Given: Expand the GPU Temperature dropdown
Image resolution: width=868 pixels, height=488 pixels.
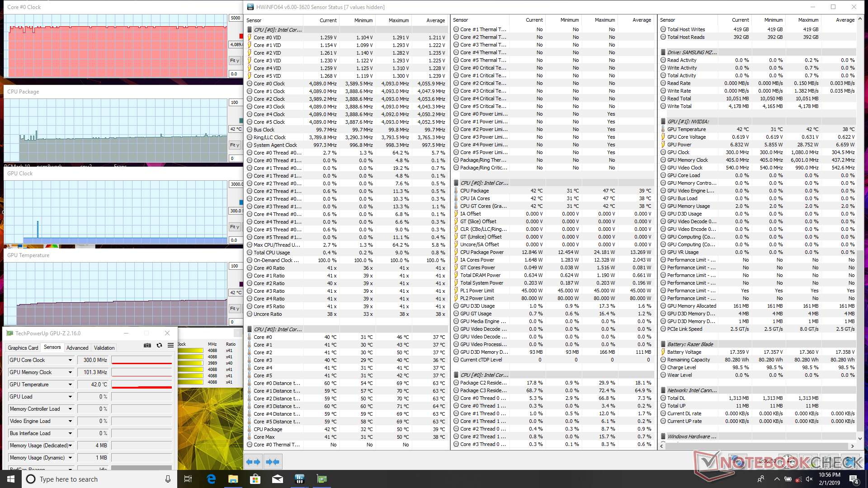Looking at the screenshot, I should pos(70,385).
